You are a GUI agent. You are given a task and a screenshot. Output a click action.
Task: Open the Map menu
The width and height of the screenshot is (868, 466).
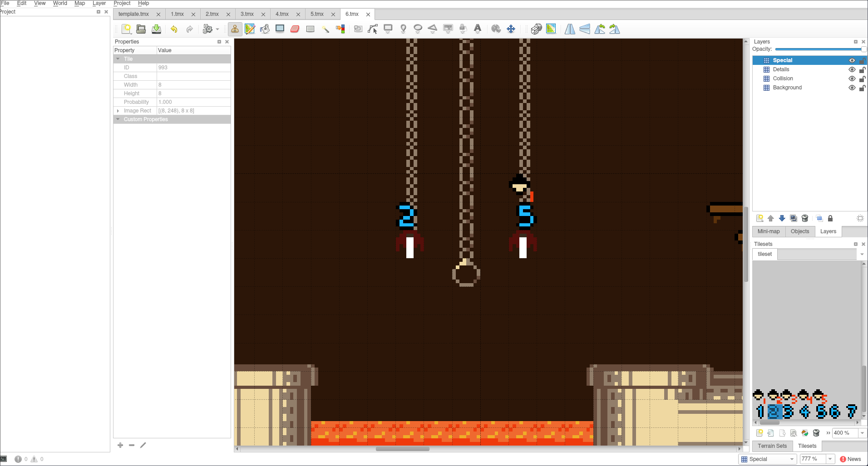(x=79, y=3)
